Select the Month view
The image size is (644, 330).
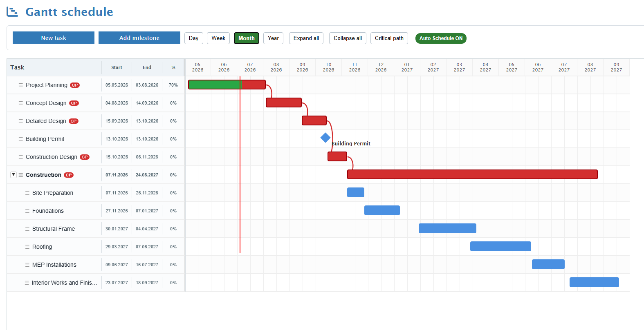[247, 38]
